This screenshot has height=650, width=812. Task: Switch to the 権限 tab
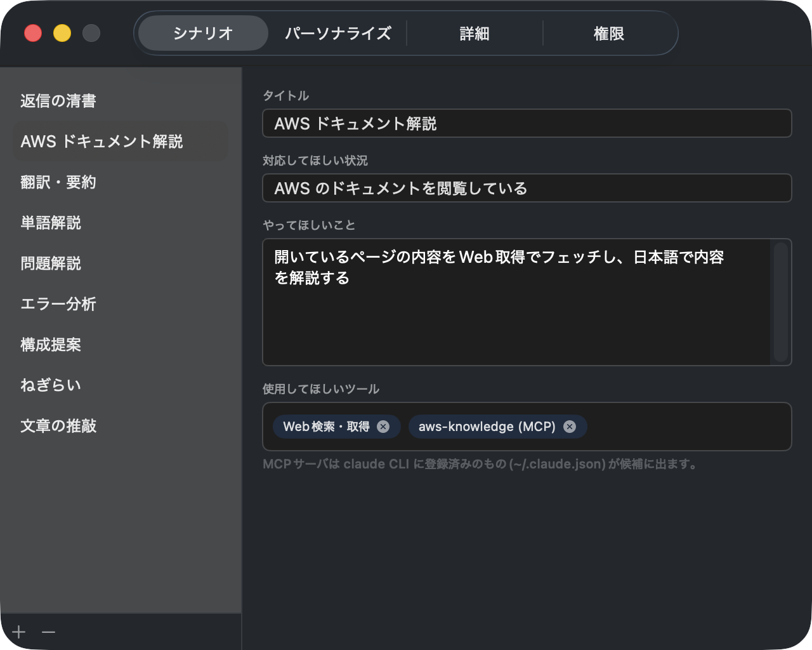[609, 33]
